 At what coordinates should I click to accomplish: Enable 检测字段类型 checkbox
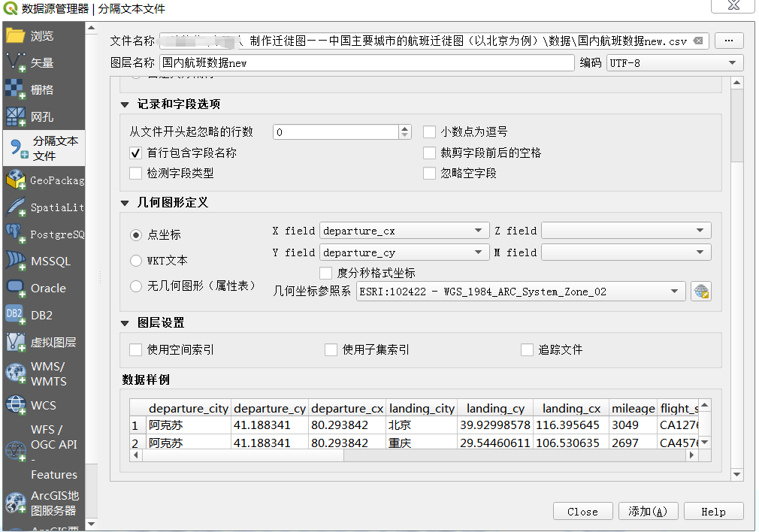pos(136,174)
